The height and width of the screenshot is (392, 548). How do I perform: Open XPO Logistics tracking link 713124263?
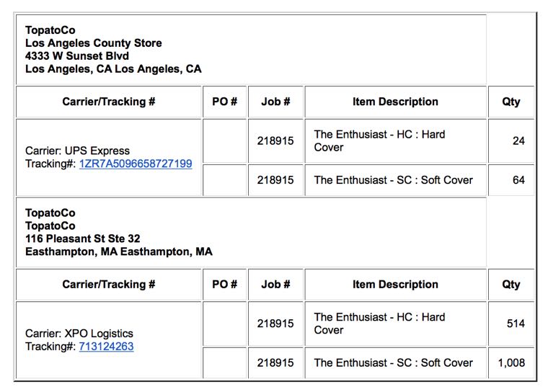106,346
